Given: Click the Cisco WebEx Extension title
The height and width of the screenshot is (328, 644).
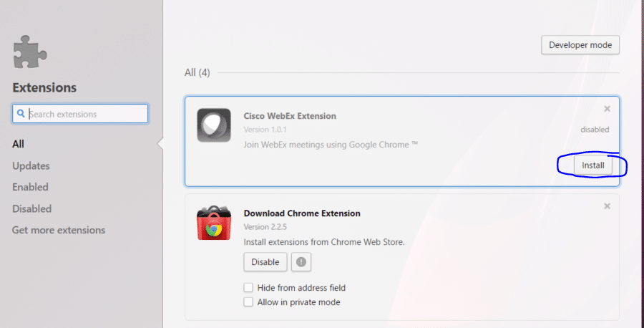Looking at the screenshot, I should pyautogui.click(x=290, y=116).
